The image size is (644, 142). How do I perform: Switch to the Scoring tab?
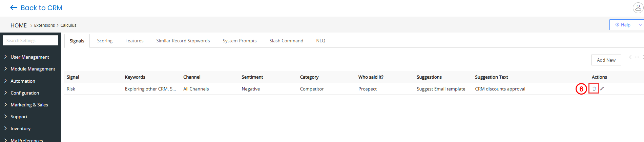coord(105,41)
